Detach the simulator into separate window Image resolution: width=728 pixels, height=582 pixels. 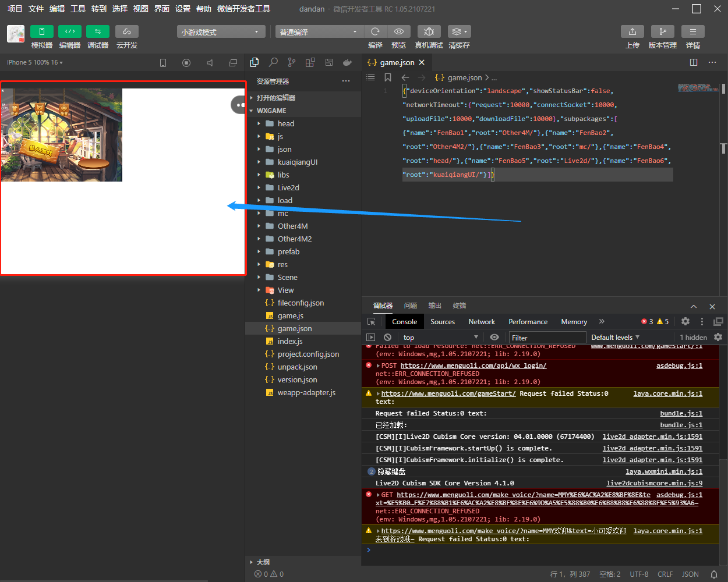click(x=233, y=63)
